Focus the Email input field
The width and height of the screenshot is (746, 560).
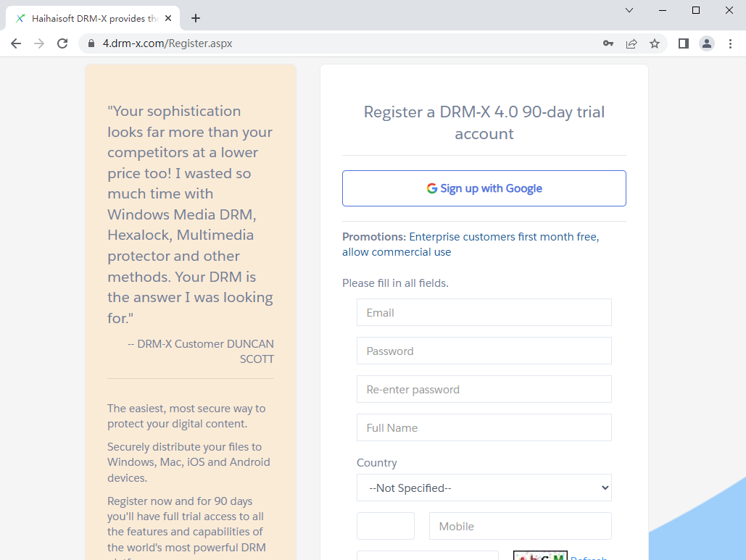(x=484, y=312)
